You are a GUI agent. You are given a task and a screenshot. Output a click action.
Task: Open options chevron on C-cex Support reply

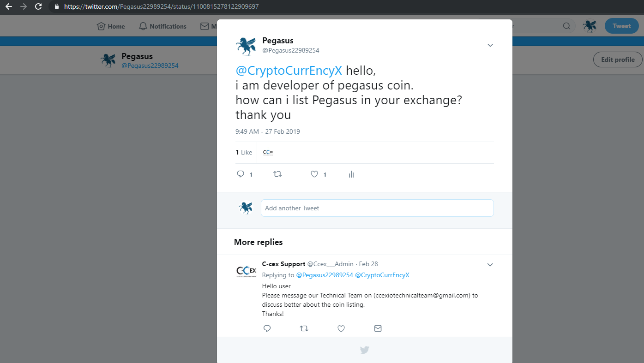[490, 265]
